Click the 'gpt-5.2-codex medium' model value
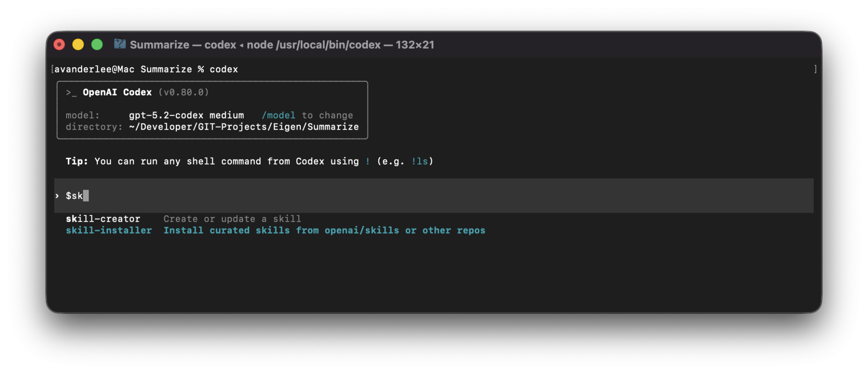 [186, 115]
